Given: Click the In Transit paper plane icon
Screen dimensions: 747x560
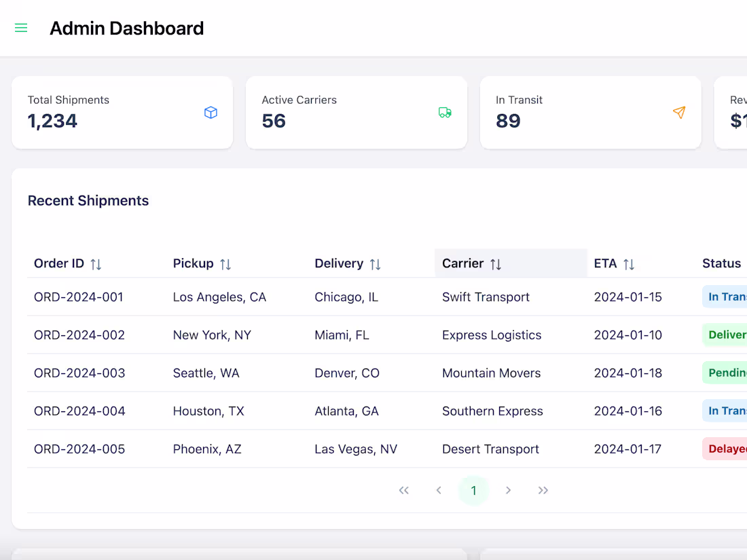Looking at the screenshot, I should tap(679, 113).
